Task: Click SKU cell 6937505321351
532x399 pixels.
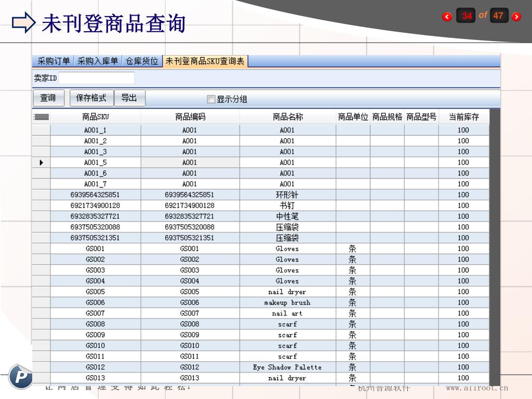Action: (x=96, y=238)
